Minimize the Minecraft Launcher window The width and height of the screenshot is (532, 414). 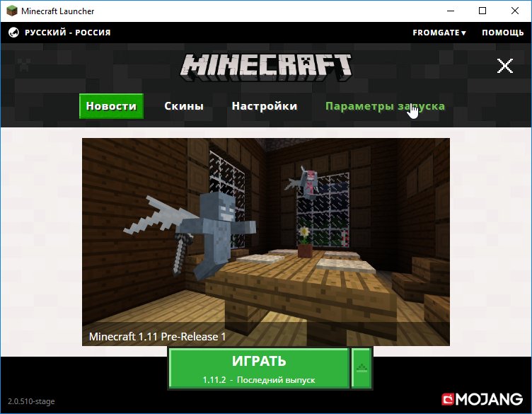(x=451, y=11)
